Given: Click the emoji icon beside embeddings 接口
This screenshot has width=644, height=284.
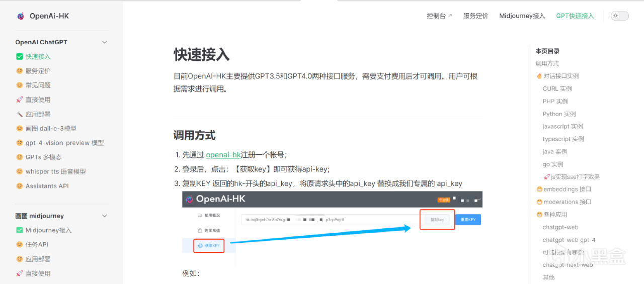Looking at the screenshot, I should [539, 190].
